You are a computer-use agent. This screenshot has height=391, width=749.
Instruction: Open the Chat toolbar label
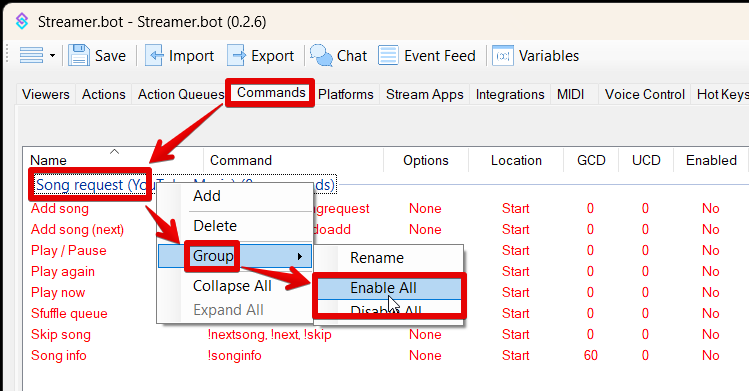(x=352, y=56)
